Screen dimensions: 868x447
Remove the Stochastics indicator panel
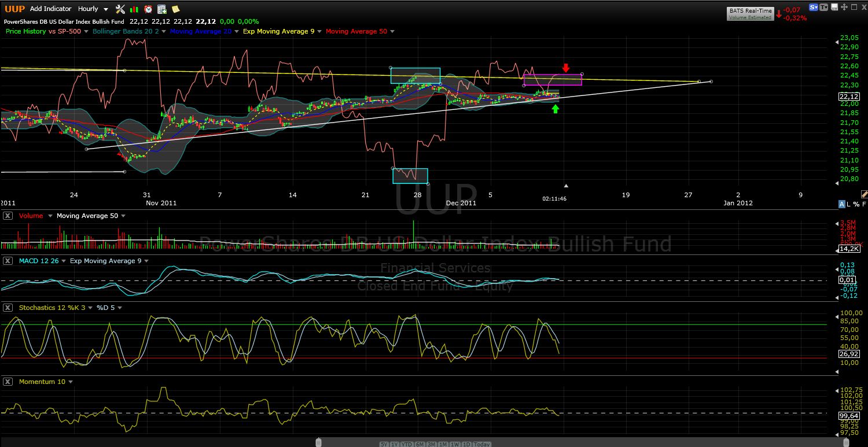pos(8,308)
